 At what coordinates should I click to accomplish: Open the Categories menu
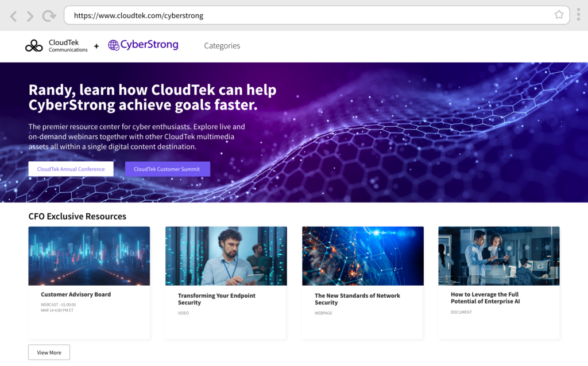click(222, 46)
